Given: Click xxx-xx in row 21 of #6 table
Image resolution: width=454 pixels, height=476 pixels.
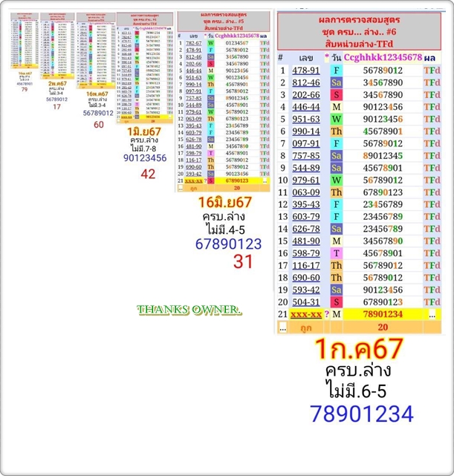Looking at the screenshot, I should coord(306,314).
